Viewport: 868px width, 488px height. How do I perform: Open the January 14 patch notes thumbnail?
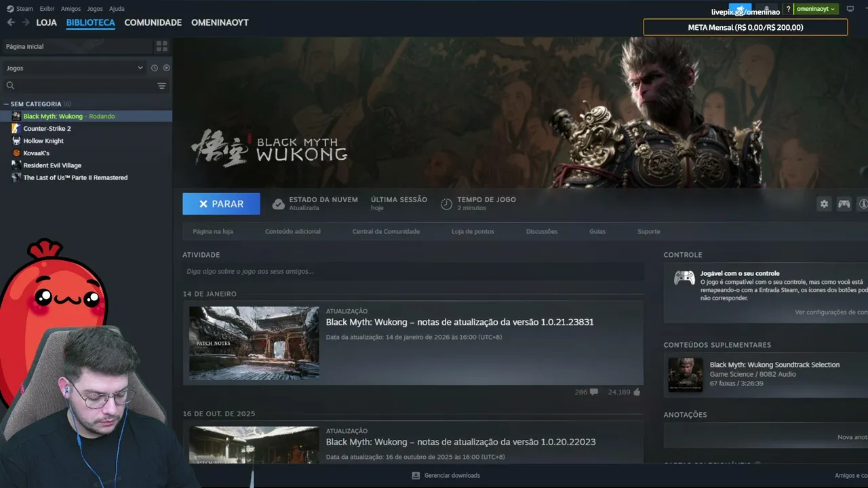tap(254, 343)
